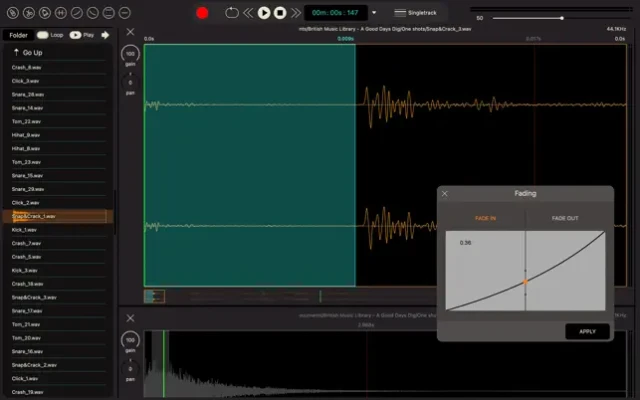640x400 pixels.
Task: Close the Fading dialog with X
Action: pos(445,193)
